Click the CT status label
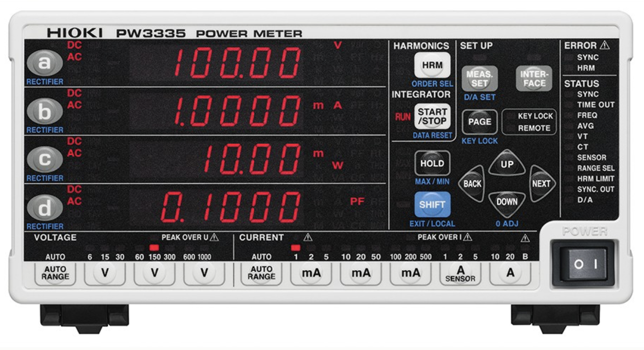 [582, 147]
